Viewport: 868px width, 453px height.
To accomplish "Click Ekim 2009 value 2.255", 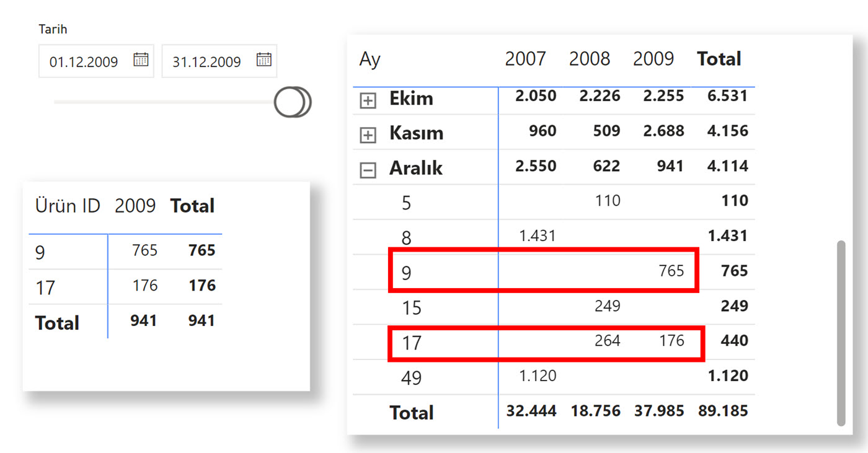I will [x=663, y=96].
